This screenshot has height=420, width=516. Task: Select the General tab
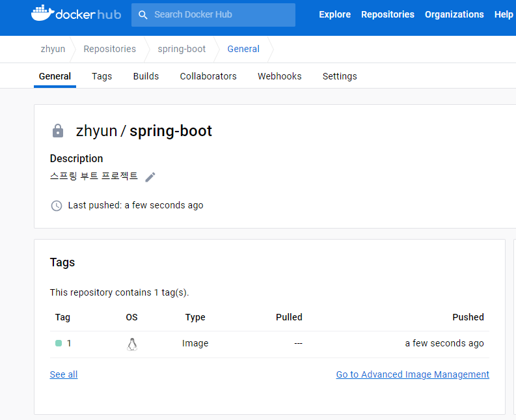click(x=55, y=76)
